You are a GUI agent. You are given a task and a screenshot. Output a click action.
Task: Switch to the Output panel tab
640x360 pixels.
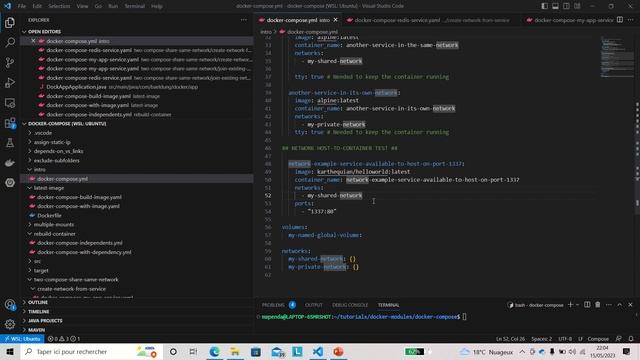[x=313, y=305]
